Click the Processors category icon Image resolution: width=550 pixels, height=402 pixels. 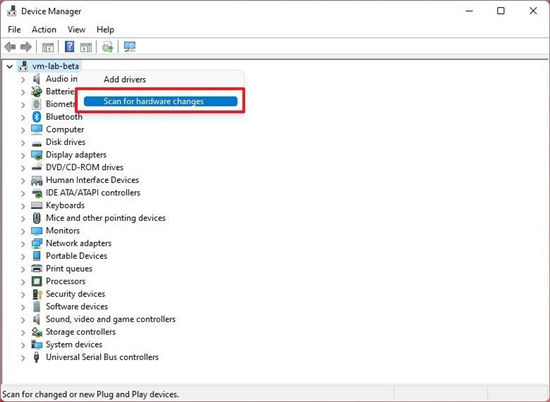[36, 281]
